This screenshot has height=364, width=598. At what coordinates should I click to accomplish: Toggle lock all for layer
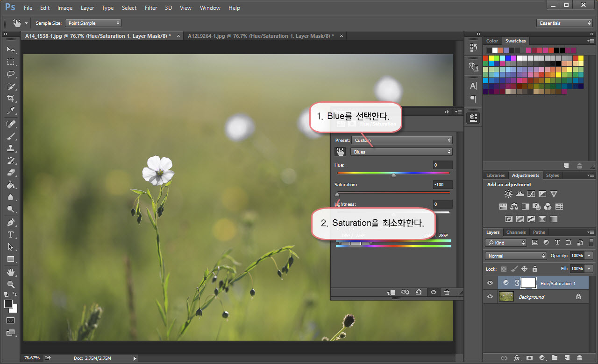click(535, 269)
